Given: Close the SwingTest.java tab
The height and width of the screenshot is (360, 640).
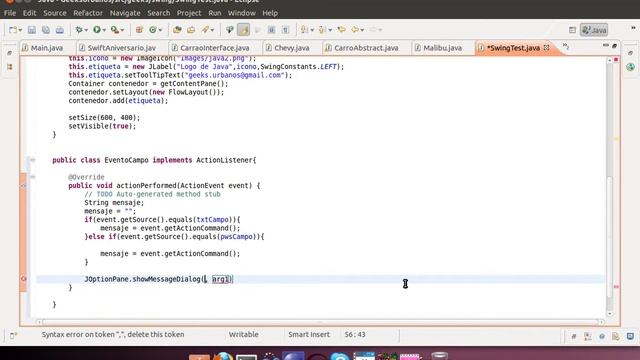Looking at the screenshot, I should point(547,48).
